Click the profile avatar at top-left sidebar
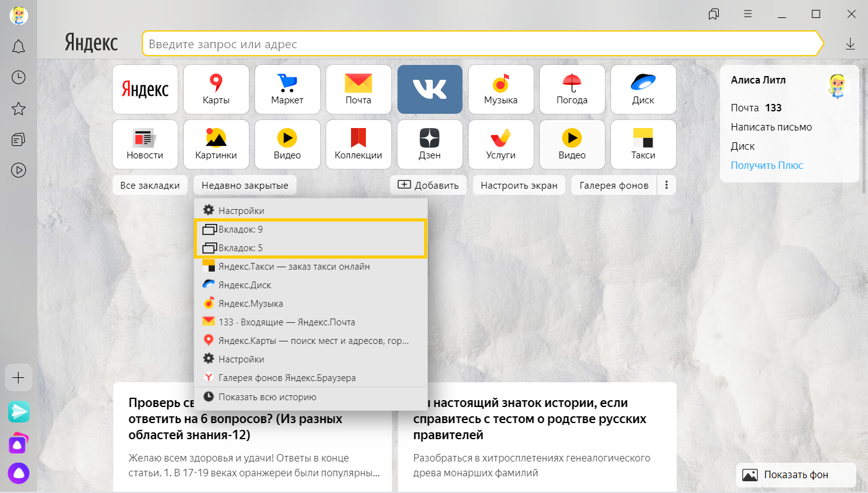This screenshot has width=868, height=493. (18, 15)
